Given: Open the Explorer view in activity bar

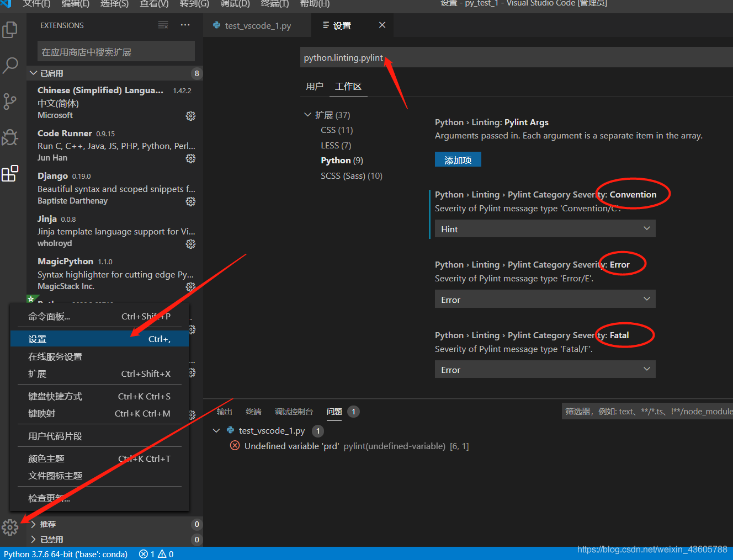Looking at the screenshot, I should click(x=10, y=29).
